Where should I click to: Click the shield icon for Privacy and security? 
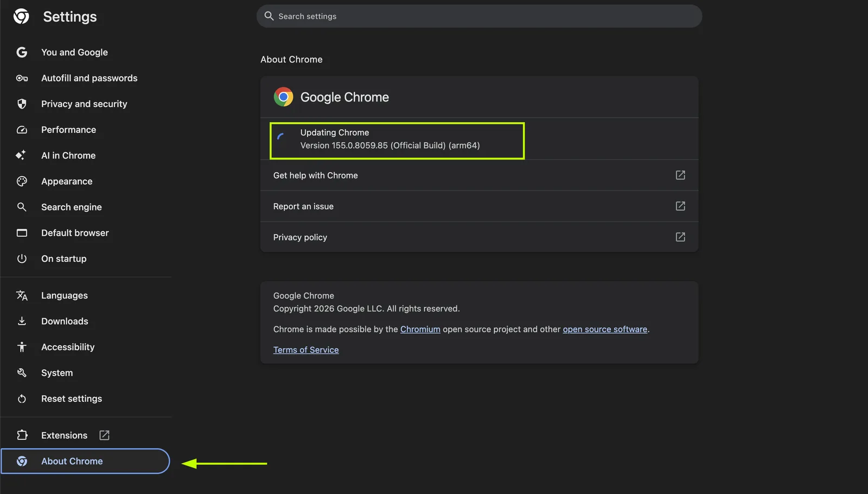[22, 104]
